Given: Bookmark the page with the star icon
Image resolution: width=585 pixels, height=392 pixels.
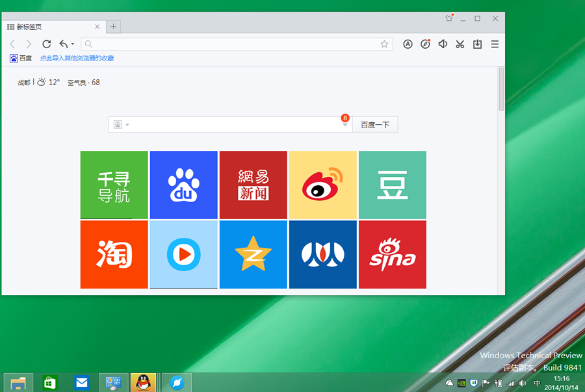Looking at the screenshot, I should coord(384,44).
